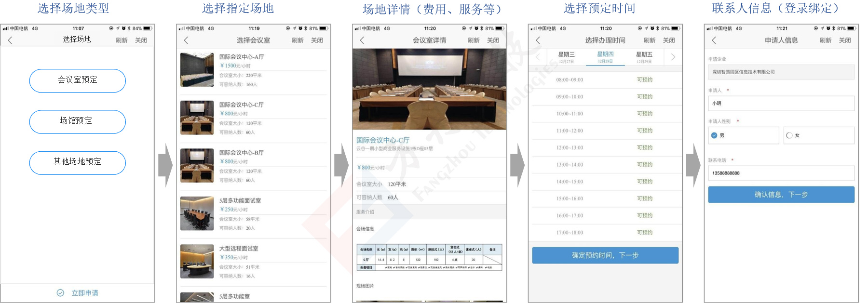Click battery icon on 选择场地 screen status bar

(x=147, y=28)
